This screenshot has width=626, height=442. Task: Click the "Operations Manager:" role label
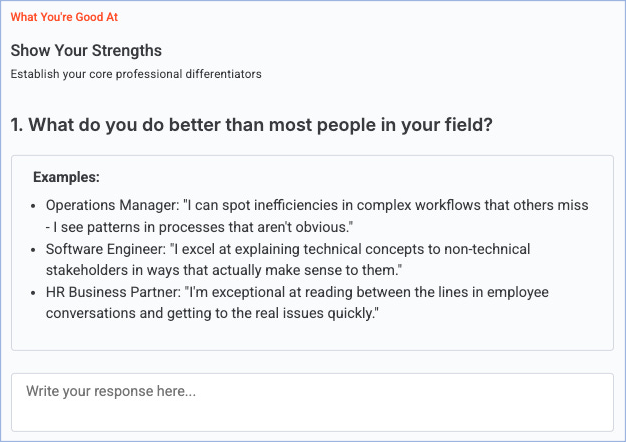pos(110,205)
